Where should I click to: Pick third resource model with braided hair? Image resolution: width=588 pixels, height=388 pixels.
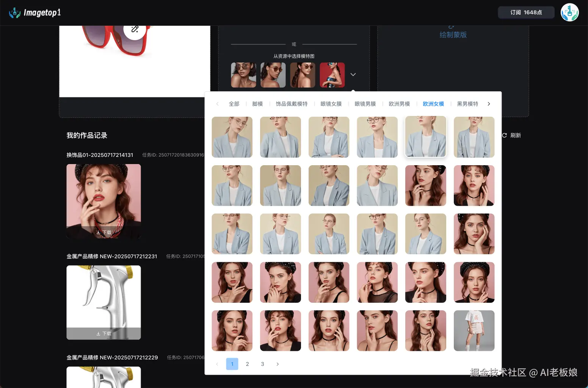tap(303, 75)
